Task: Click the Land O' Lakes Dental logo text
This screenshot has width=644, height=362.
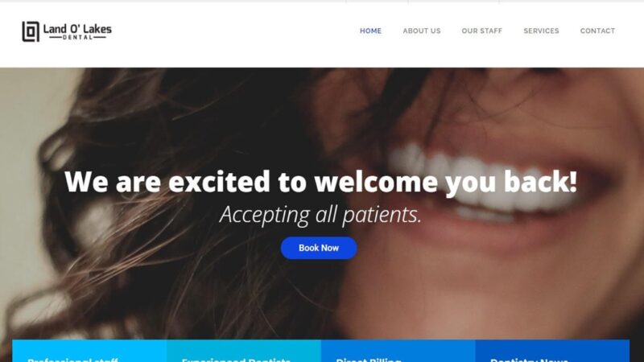Action: point(77,31)
